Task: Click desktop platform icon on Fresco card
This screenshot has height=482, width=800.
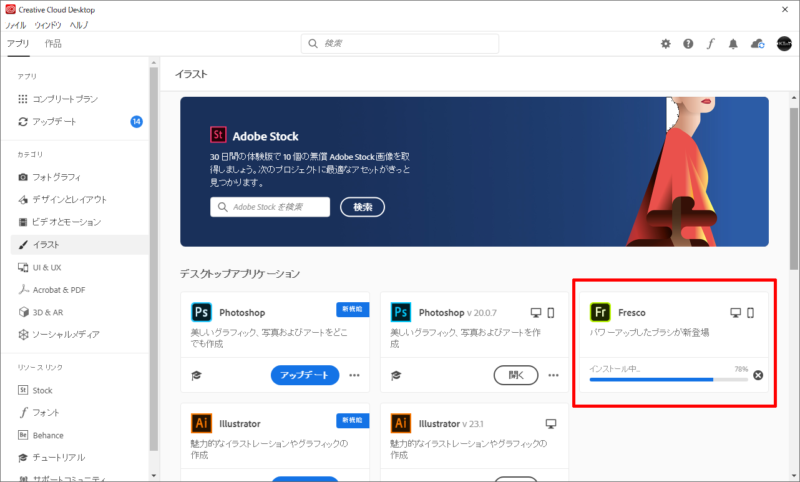Action: 735,313
